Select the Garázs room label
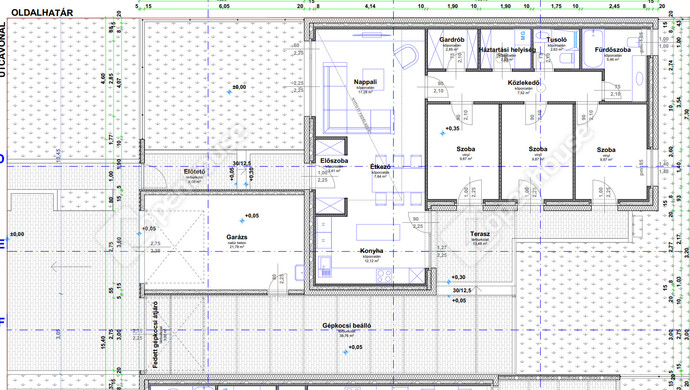690x390 pixels. 237,237
